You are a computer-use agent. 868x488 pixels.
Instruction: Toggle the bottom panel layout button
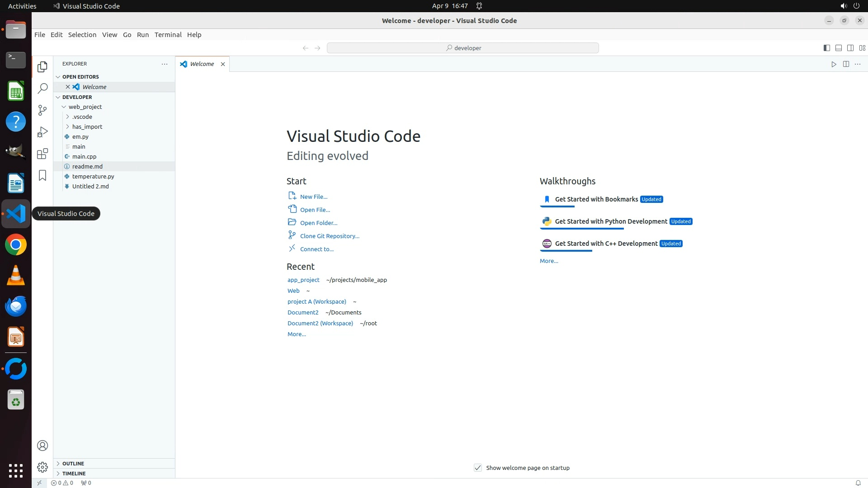[x=838, y=48]
